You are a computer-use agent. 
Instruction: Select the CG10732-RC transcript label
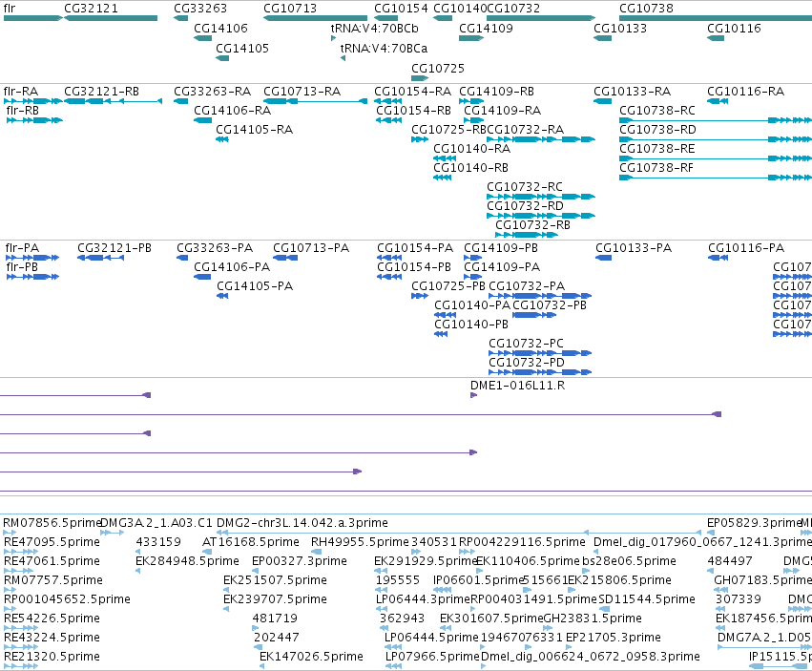[x=525, y=186]
